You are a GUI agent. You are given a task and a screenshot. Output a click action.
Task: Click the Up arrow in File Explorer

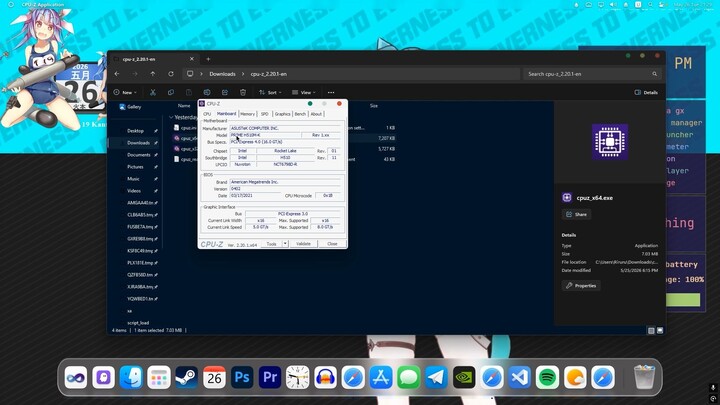click(x=153, y=74)
